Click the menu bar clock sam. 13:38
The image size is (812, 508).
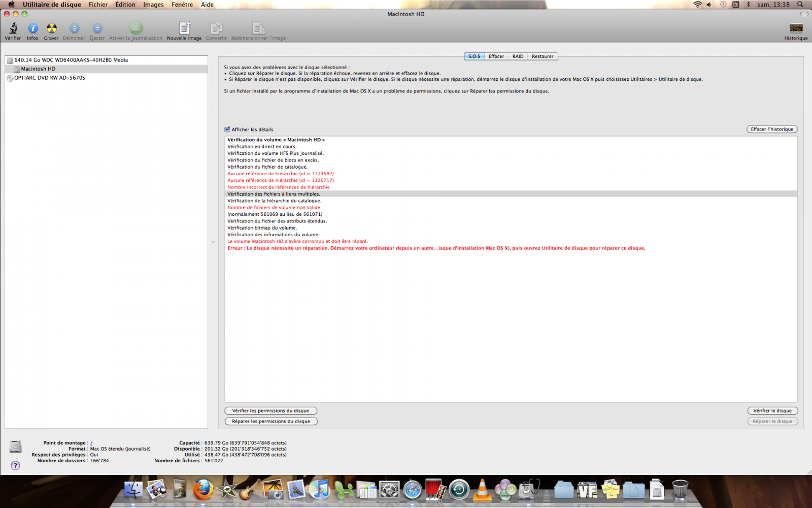click(x=773, y=5)
